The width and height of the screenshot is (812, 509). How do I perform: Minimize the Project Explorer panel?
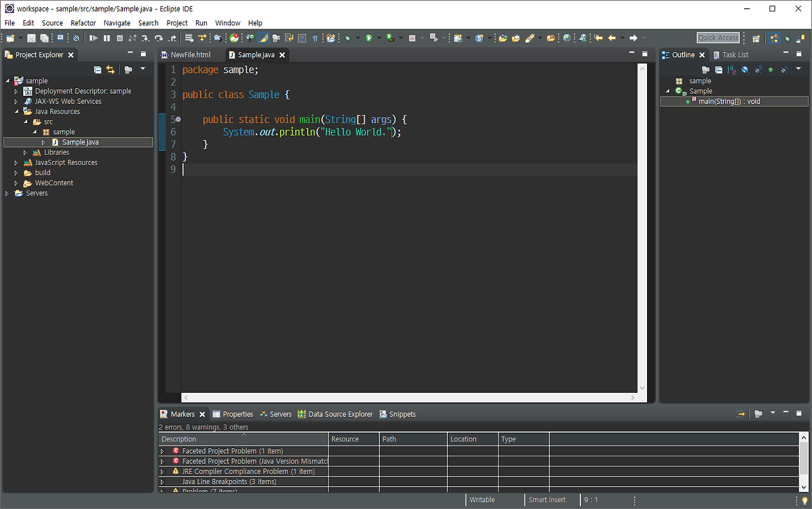130,54
